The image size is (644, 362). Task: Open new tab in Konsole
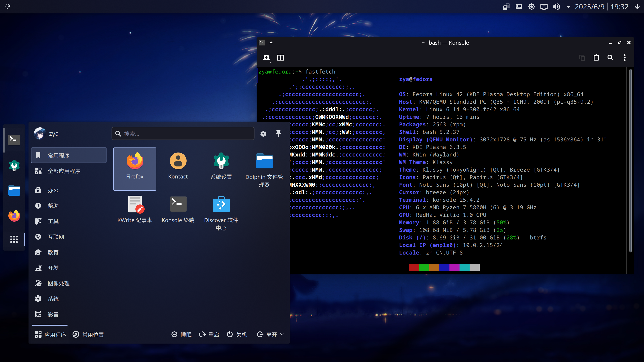[266, 57]
